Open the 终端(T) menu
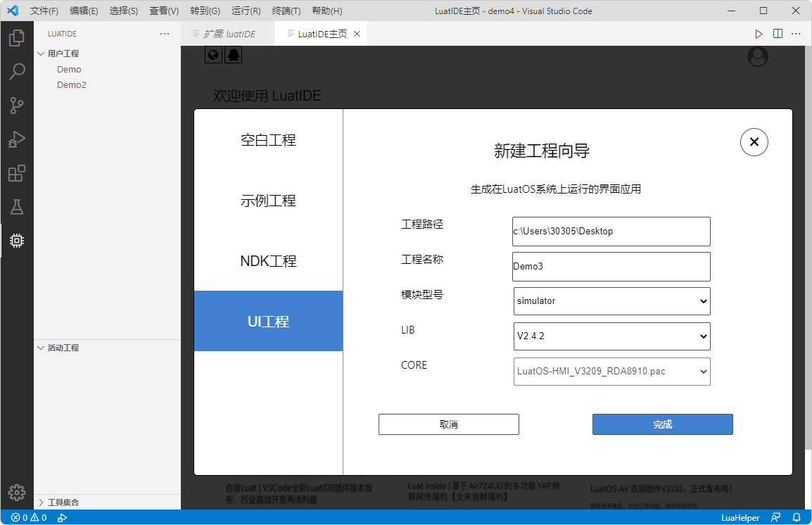 coord(286,11)
